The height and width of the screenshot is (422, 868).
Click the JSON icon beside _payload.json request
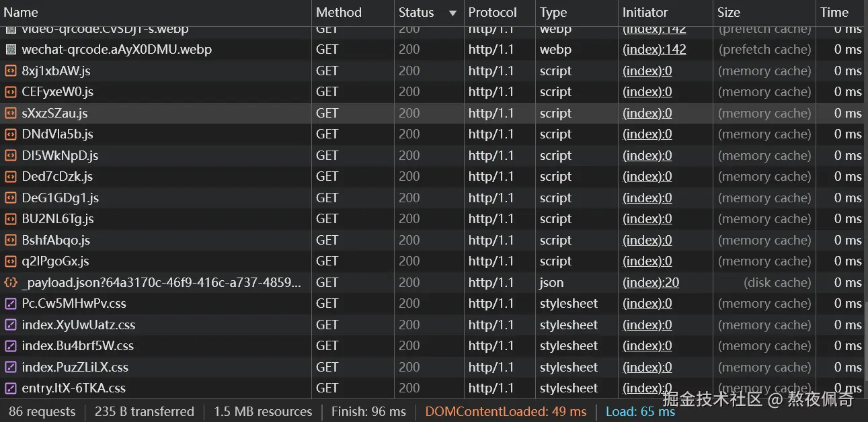(x=11, y=282)
